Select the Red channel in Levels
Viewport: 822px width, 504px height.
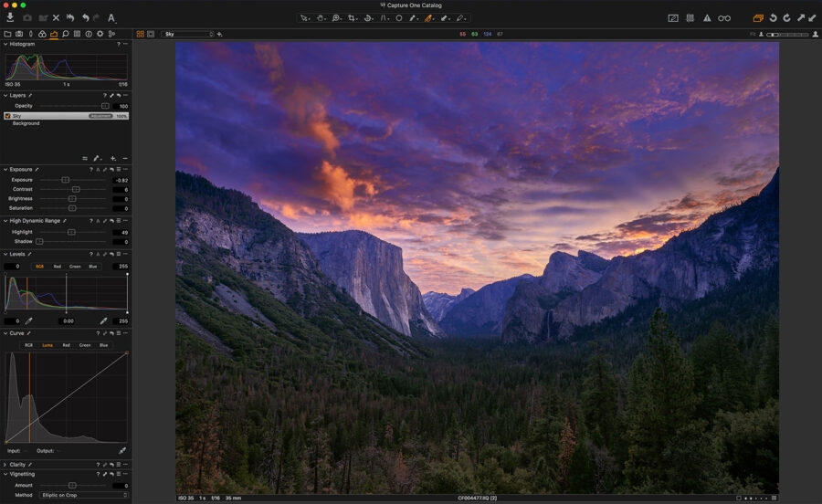(x=58, y=267)
